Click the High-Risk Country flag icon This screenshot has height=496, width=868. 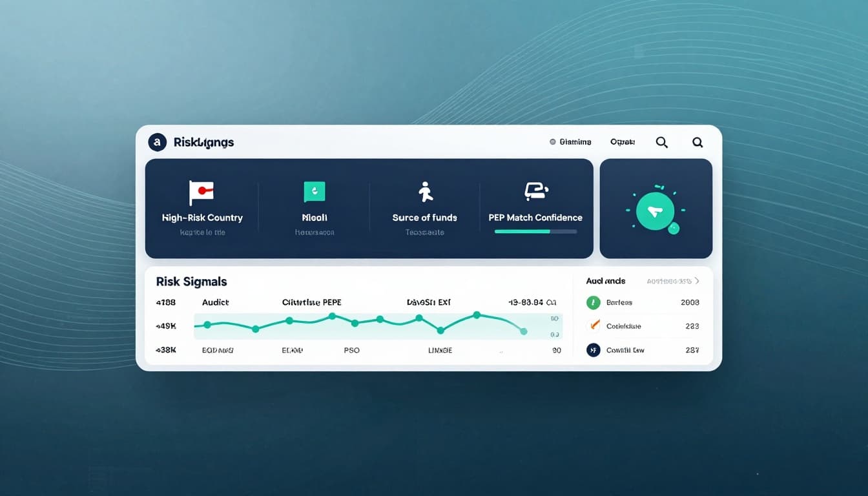point(201,192)
